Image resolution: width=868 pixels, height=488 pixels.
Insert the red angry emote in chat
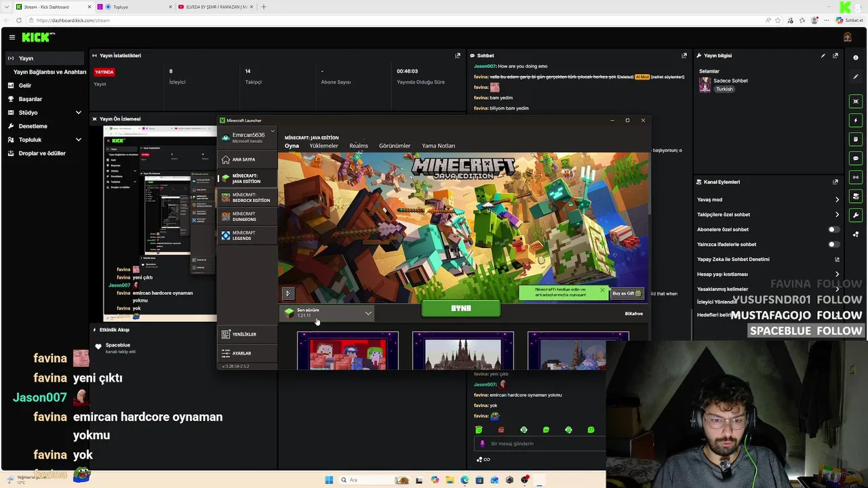coord(501,430)
